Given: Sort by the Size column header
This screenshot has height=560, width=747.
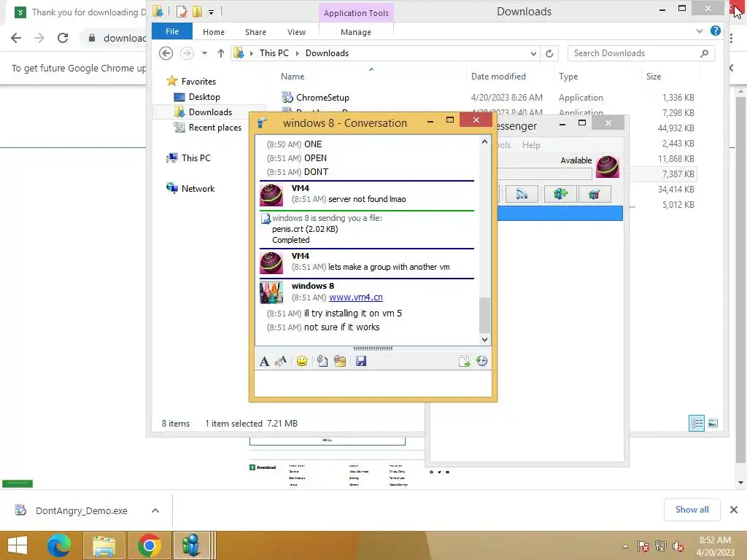Looking at the screenshot, I should pyautogui.click(x=653, y=76).
